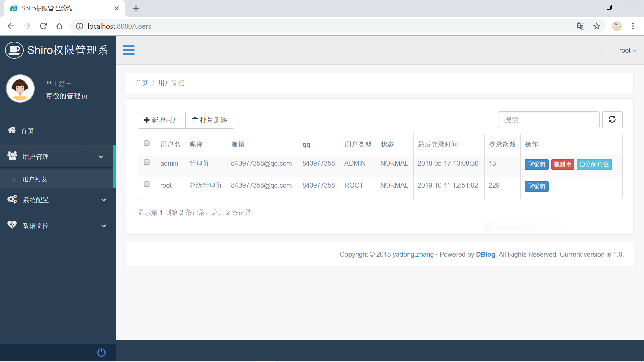Click the 分配角色 button for admin
Image resolution: width=644 pixels, height=362 pixels.
[594, 164]
